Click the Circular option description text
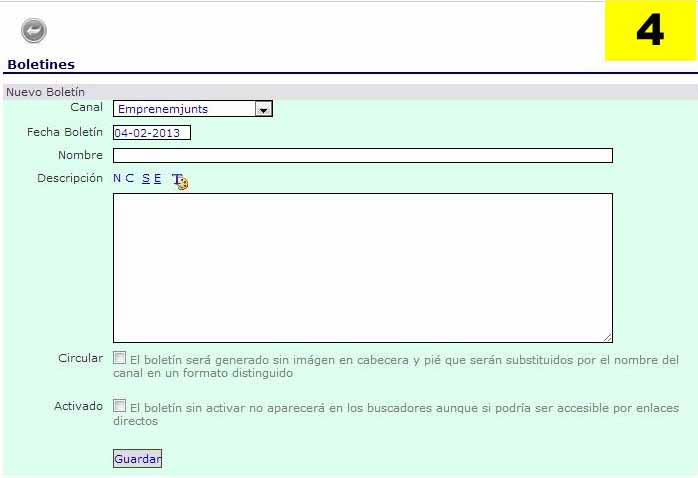 pos(404,366)
